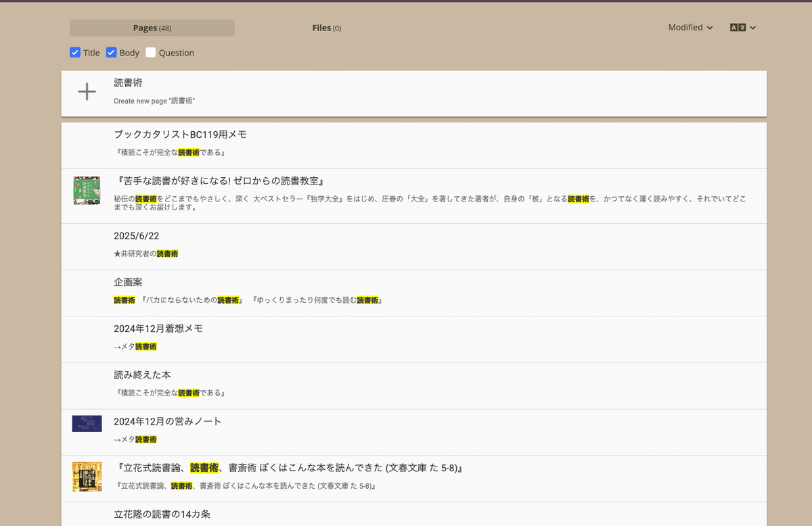Open the 2025/6/22 daily note page
812x526 pixels.
pyautogui.click(x=135, y=235)
